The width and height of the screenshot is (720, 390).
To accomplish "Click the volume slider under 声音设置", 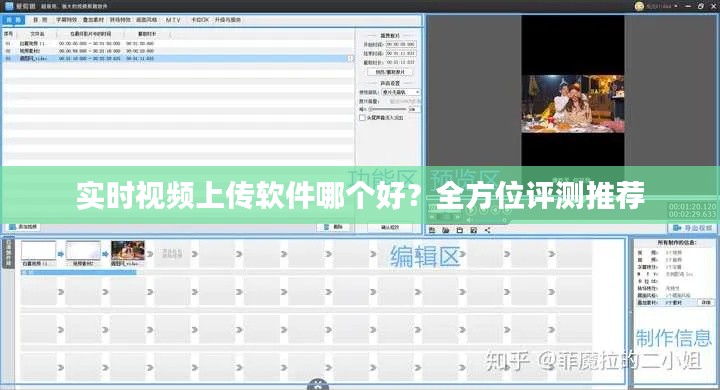I will 387,109.
